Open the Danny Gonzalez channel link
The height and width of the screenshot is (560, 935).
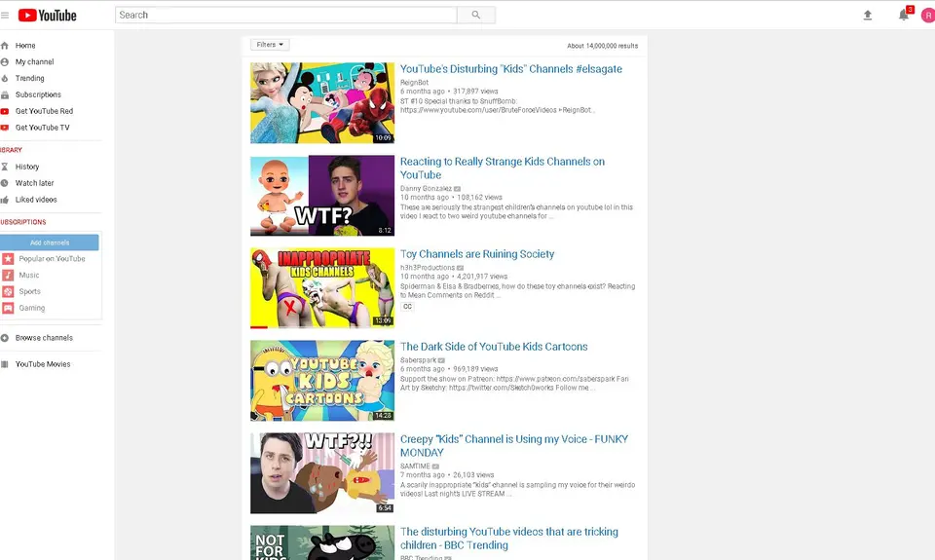(x=426, y=188)
